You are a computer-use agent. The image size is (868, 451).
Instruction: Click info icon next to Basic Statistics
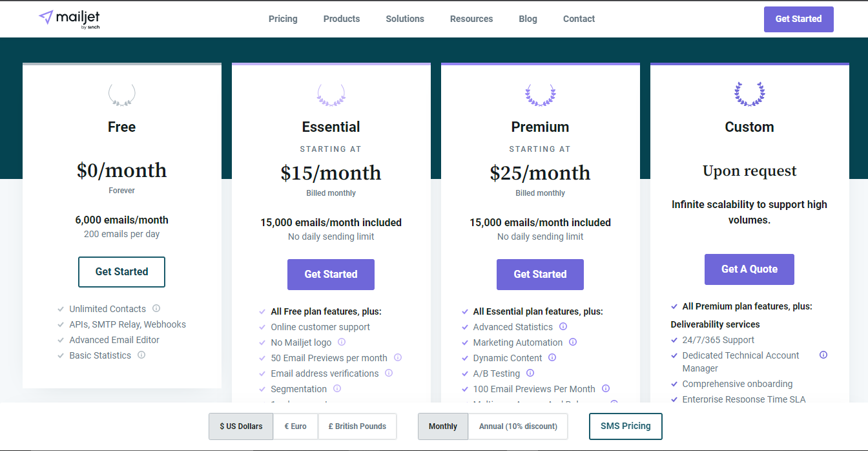tap(141, 355)
